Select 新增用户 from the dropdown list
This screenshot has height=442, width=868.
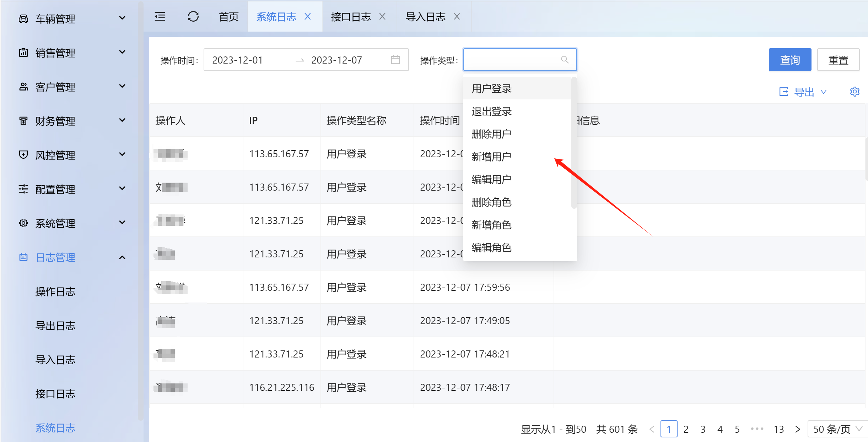point(491,157)
